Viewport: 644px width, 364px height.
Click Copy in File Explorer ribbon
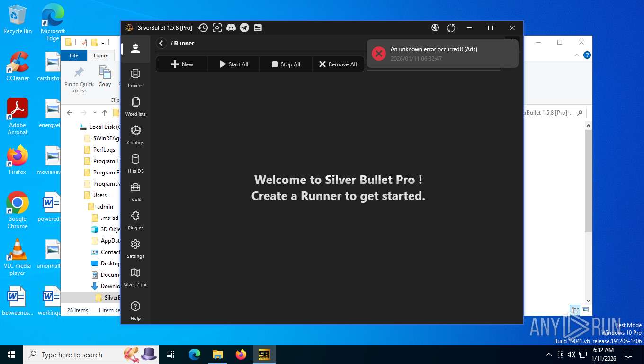(105, 77)
